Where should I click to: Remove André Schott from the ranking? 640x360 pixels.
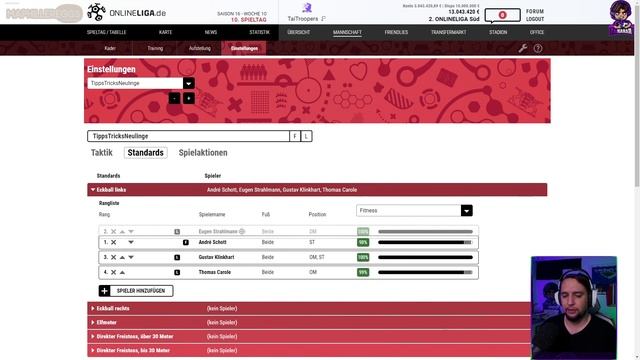coord(113,242)
